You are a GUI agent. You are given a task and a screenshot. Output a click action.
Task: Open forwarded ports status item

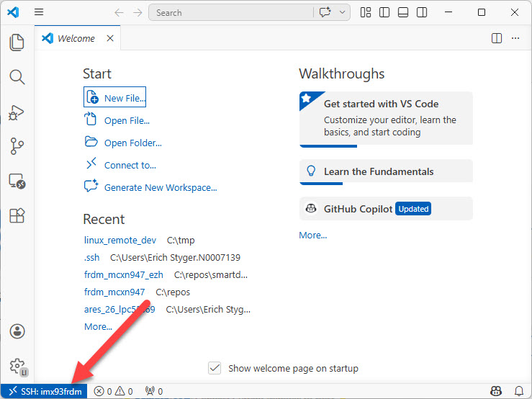click(154, 391)
